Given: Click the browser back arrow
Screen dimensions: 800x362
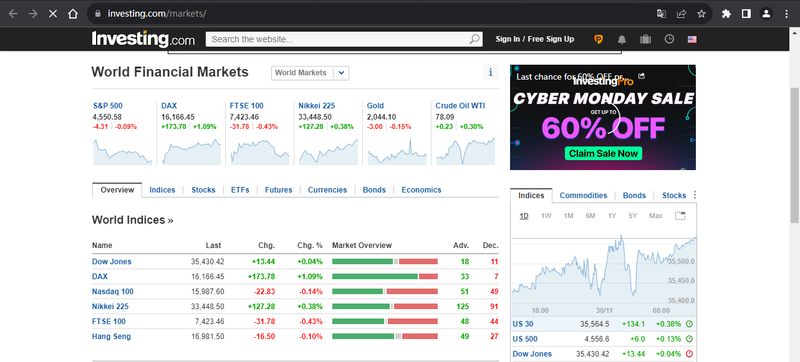Looking at the screenshot, I should click(13, 14).
